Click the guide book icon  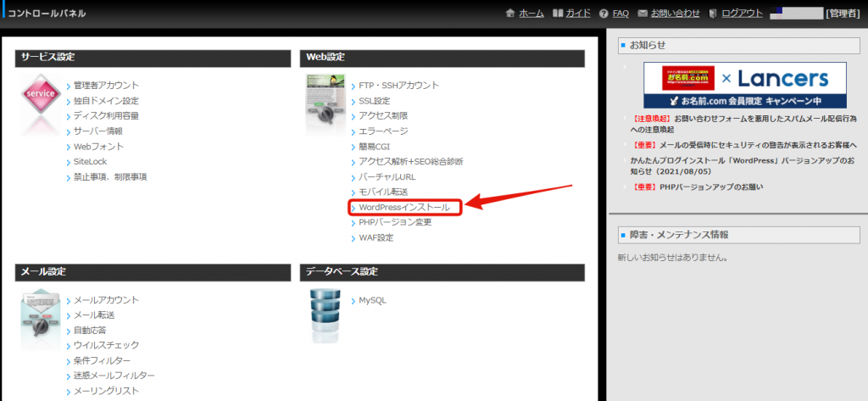click(x=557, y=14)
